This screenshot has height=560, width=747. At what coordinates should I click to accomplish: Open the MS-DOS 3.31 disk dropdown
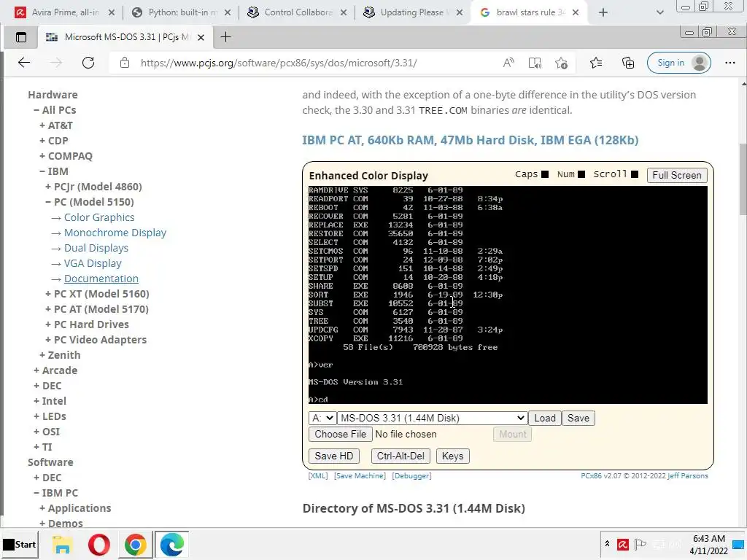(432, 418)
